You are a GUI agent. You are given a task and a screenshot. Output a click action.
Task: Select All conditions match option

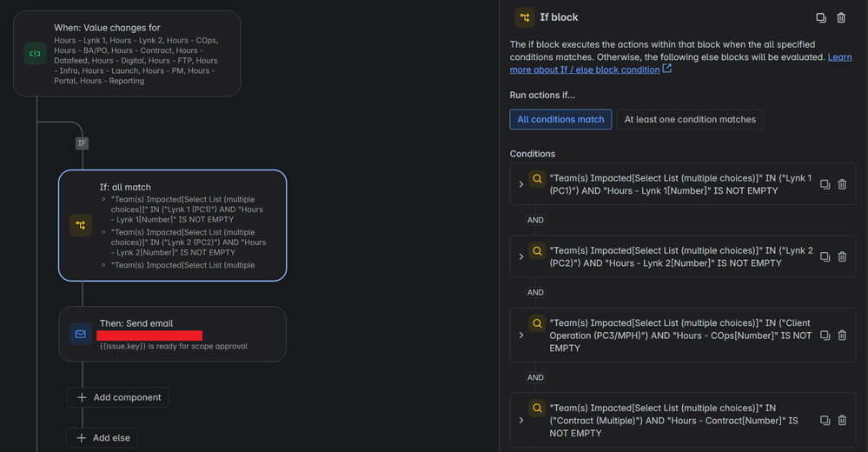click(x=560, y=120)
